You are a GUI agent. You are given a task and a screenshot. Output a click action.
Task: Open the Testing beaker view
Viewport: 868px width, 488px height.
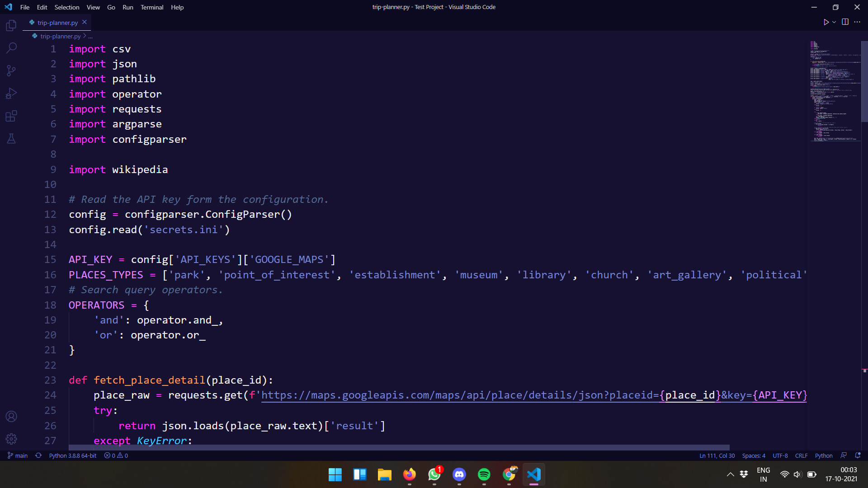11,139
